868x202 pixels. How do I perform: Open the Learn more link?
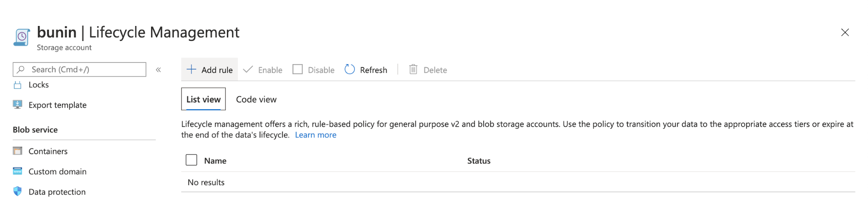[x=316, y=135]
